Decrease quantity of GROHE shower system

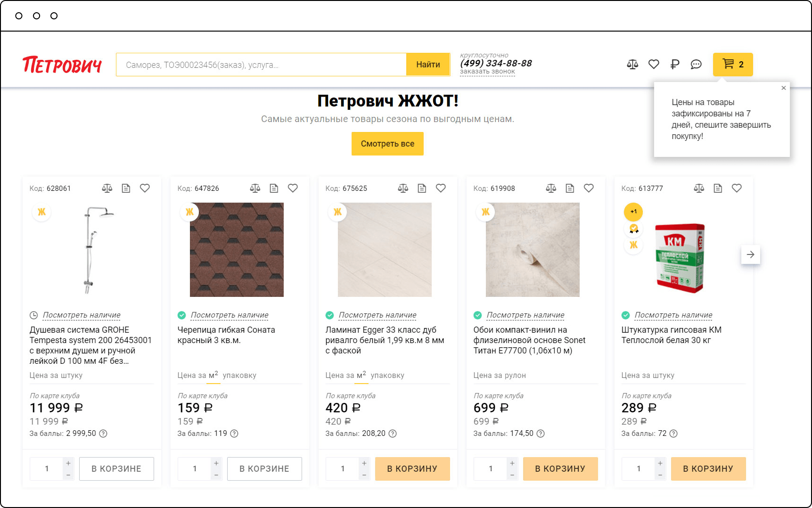coord(68,475)
